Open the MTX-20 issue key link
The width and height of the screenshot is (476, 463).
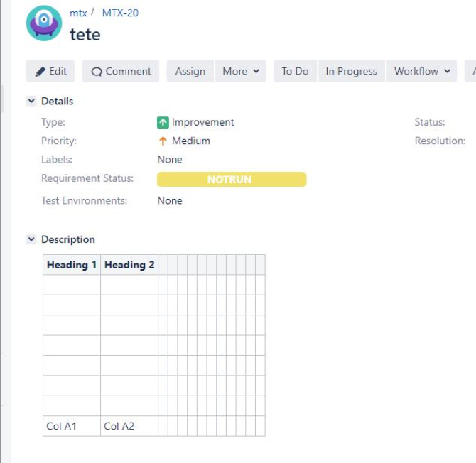[x=120, y=13]
